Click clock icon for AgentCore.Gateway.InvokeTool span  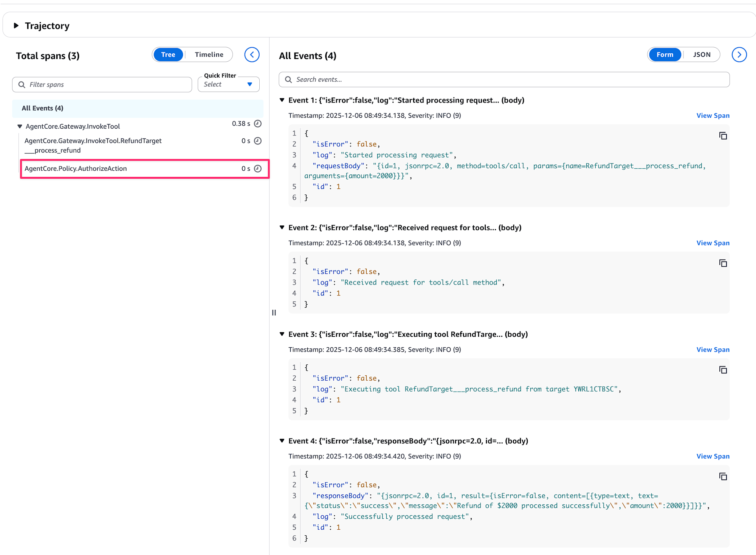258,124
